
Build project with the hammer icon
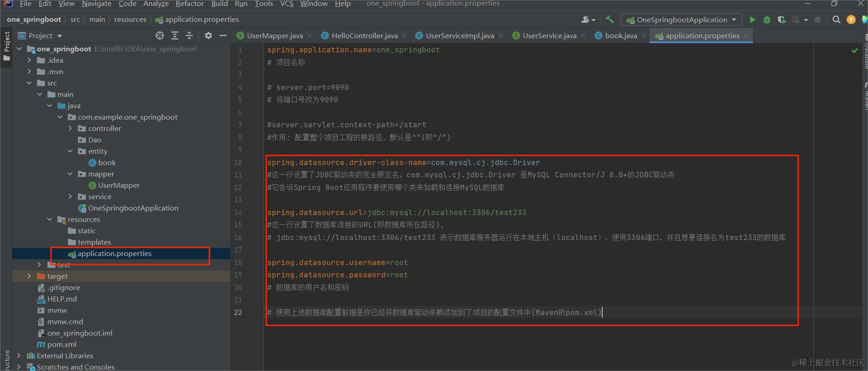pos(609,20)
